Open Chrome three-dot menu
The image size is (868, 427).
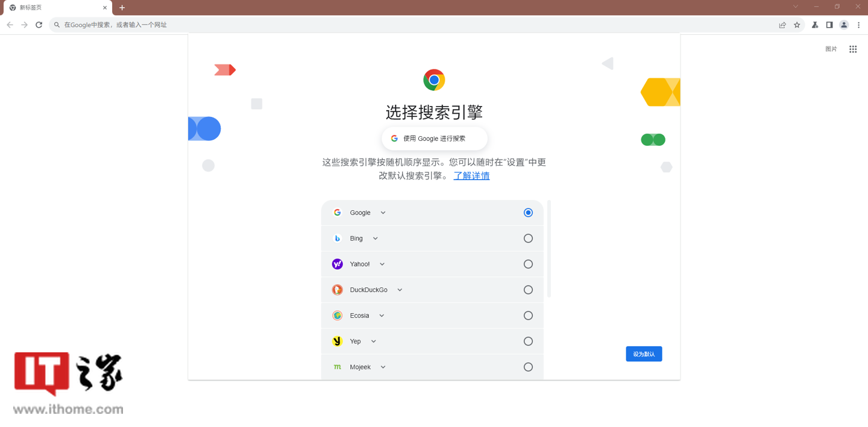click(858, 25)
